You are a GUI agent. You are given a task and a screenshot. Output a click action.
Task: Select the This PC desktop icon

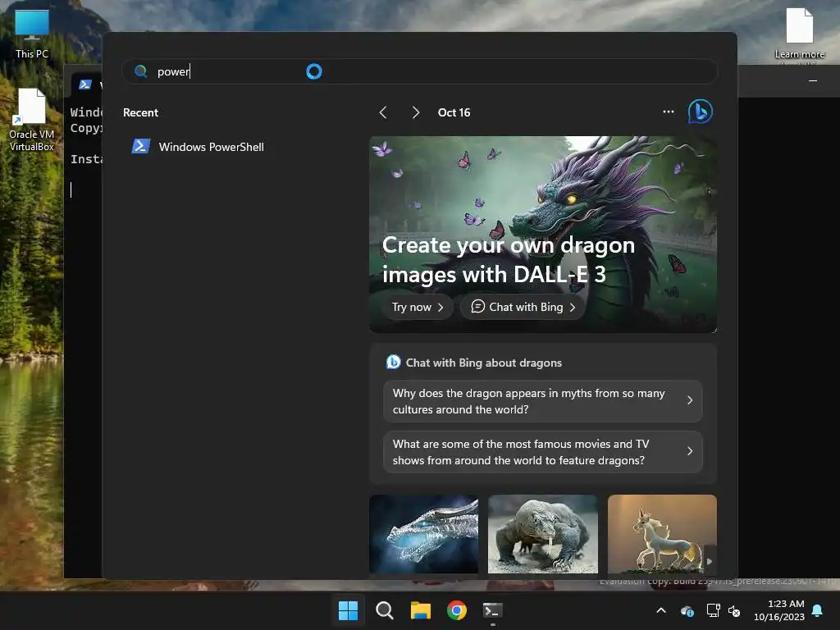(x=32, y=34)
